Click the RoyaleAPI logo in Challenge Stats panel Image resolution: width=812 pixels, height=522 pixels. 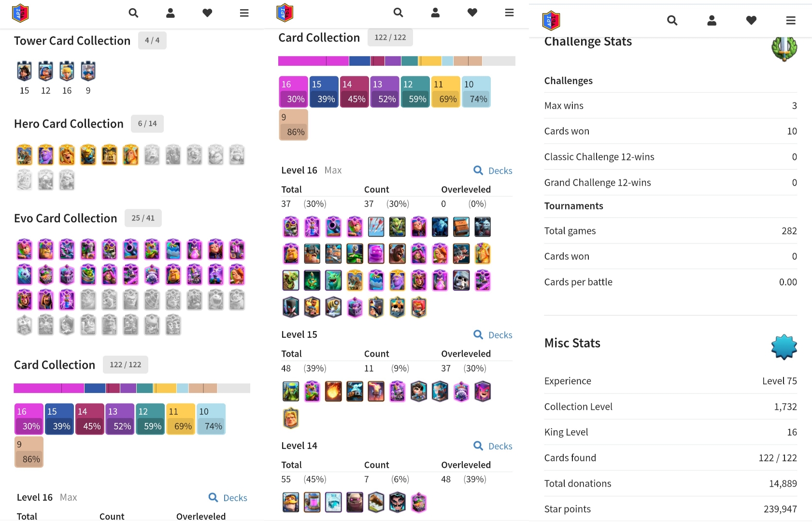click(x=551, y=21)
